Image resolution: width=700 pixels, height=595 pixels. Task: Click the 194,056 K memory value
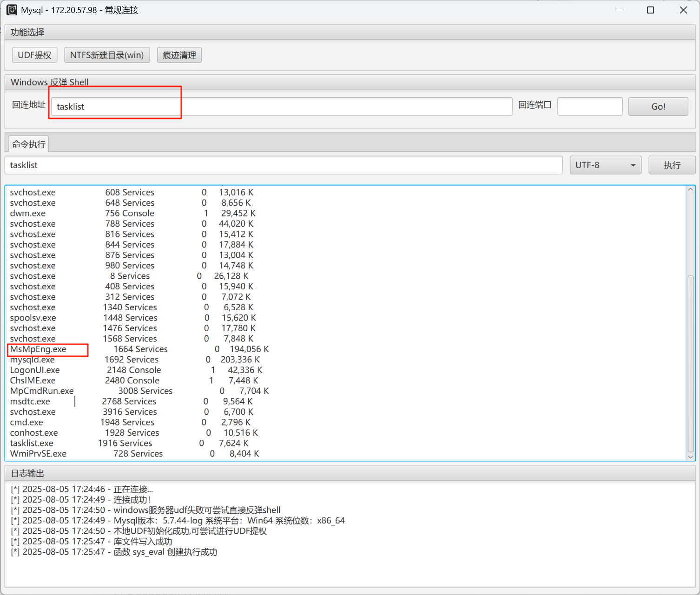click(x=250, y=349)
